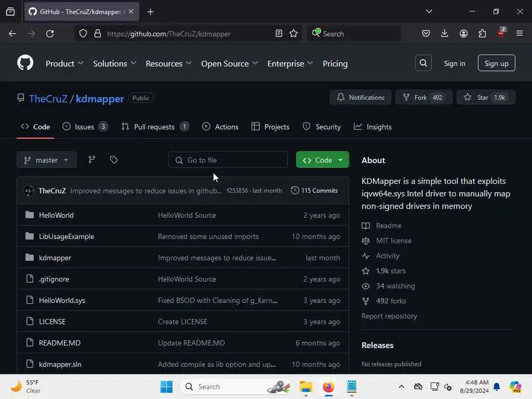Click the Pricing link
The image size is (532, 399).
tap(335, 63)
